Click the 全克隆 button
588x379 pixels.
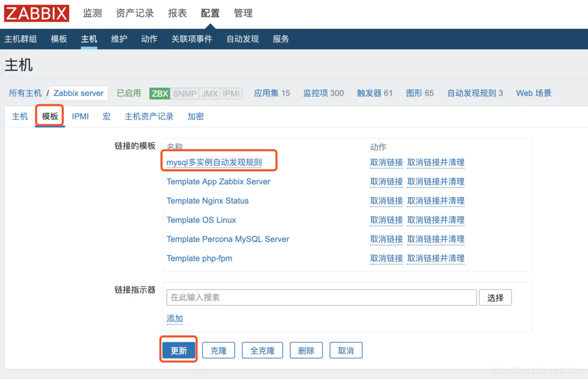(263, 351)
